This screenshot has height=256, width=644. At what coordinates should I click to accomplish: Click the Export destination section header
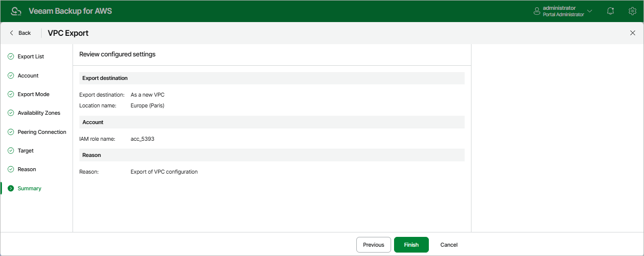[272, 78]
